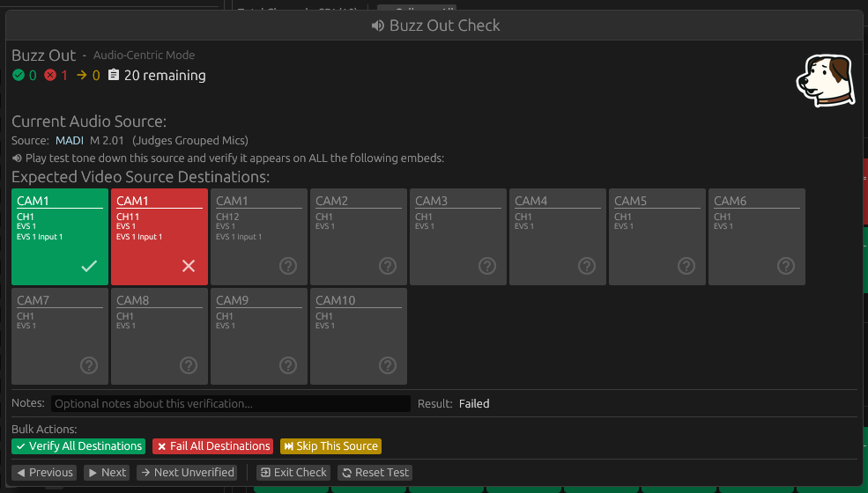Click the question mark icon on CAM4 card
868x493 pixels.
click(587, 266)
